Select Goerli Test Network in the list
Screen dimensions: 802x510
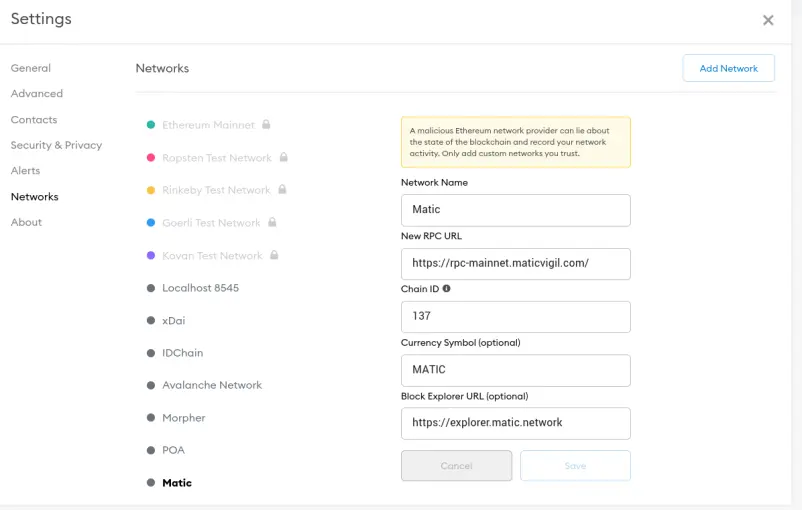pyautogui.click(x=211, y=223)
